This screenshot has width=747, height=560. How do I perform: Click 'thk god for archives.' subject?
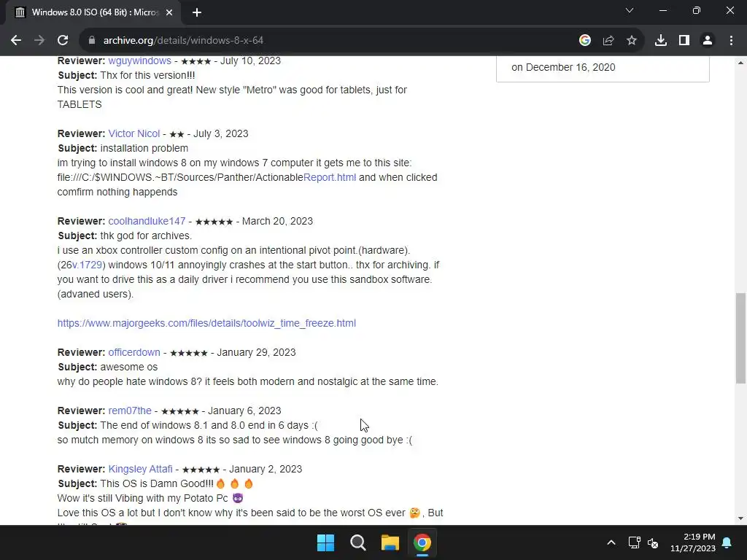(x=146, y=236)
